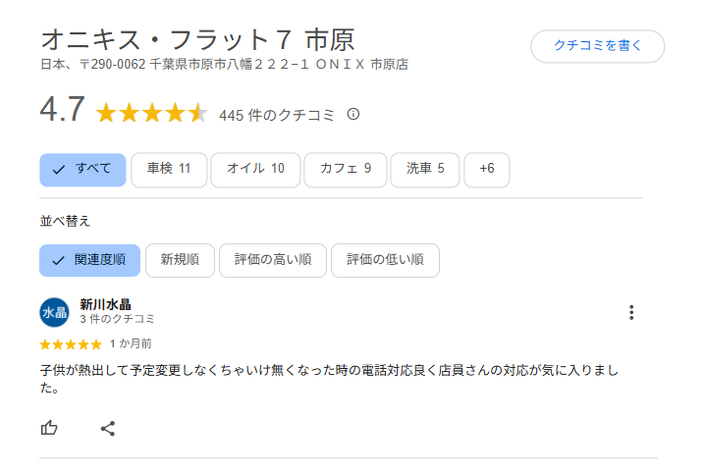The width and height of the screenshot is (704, 472).
Task: Select the カフェ 9 filter chip
Action: (x=345, y=170)
